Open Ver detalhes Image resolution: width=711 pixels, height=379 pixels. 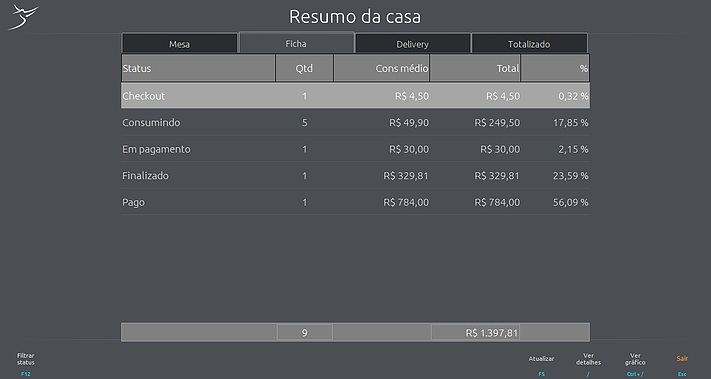pyautogui.click(x=588, y=364)
